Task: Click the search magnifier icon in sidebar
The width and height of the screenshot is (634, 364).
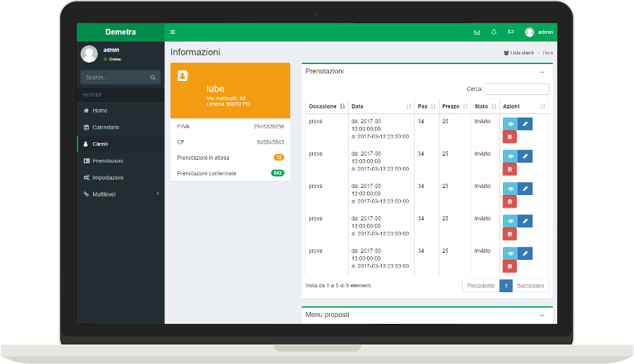Action: tap(153, 77)
